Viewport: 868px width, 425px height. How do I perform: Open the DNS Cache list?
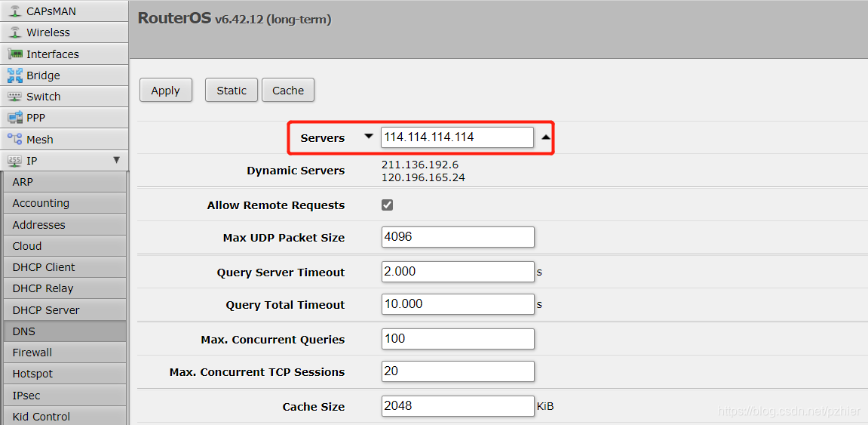click(288, 91)
